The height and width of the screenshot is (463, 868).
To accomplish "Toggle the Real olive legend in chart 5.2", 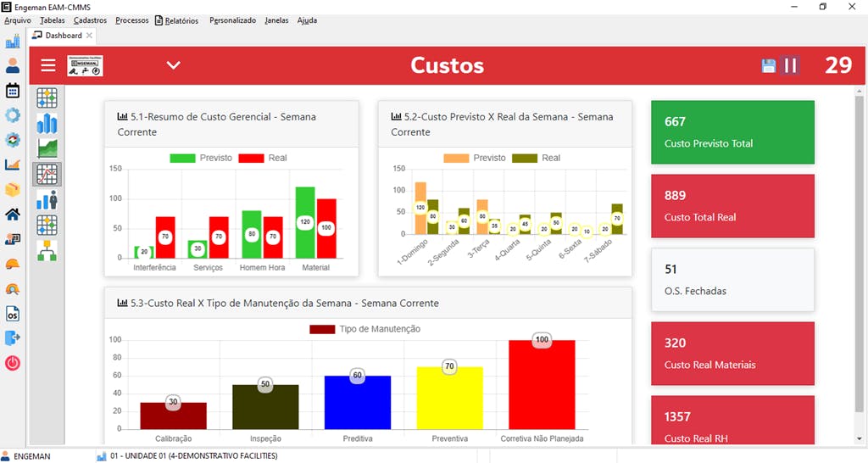I will coord(537,158).
